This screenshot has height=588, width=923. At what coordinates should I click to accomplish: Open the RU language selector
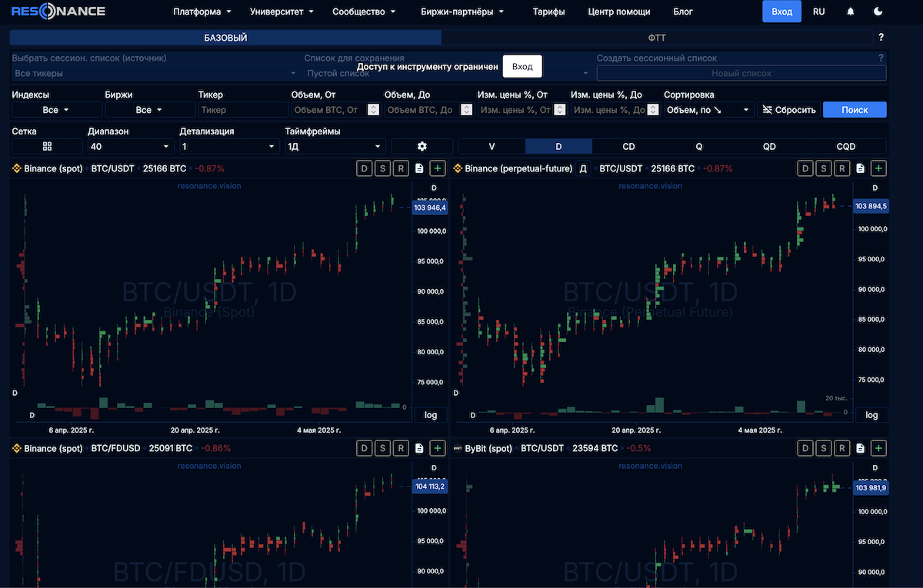pyautogui.click(x=818, y=12)
